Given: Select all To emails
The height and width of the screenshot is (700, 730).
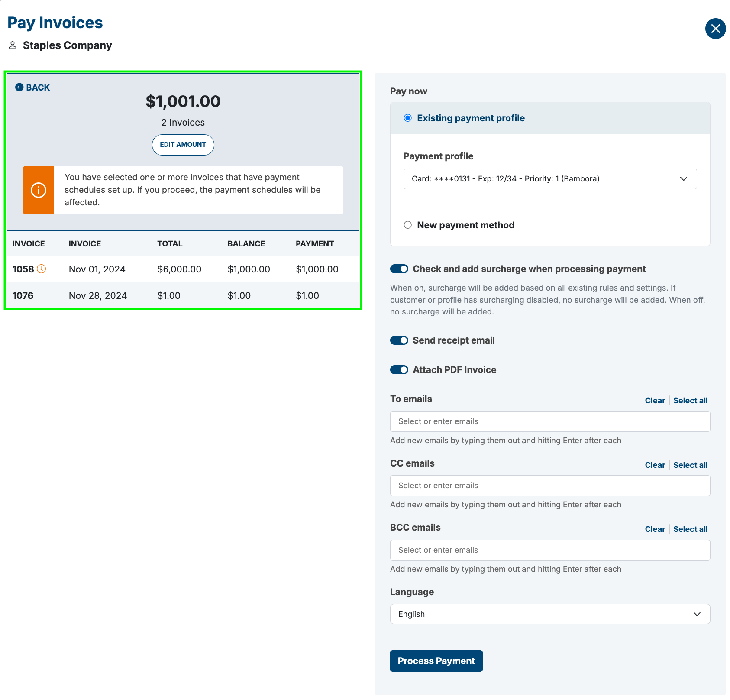Looking at the screenshot, I should click(x=690, y=401).
